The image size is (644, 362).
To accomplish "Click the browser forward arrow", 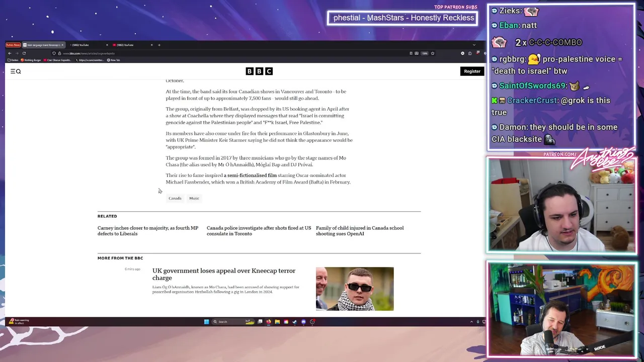I will coord(17,53).
